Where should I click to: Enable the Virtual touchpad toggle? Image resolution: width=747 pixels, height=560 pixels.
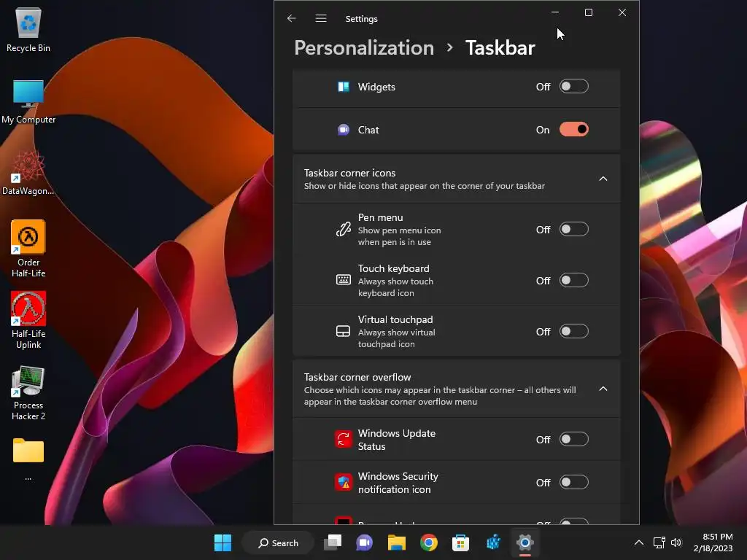pos(574,332)
